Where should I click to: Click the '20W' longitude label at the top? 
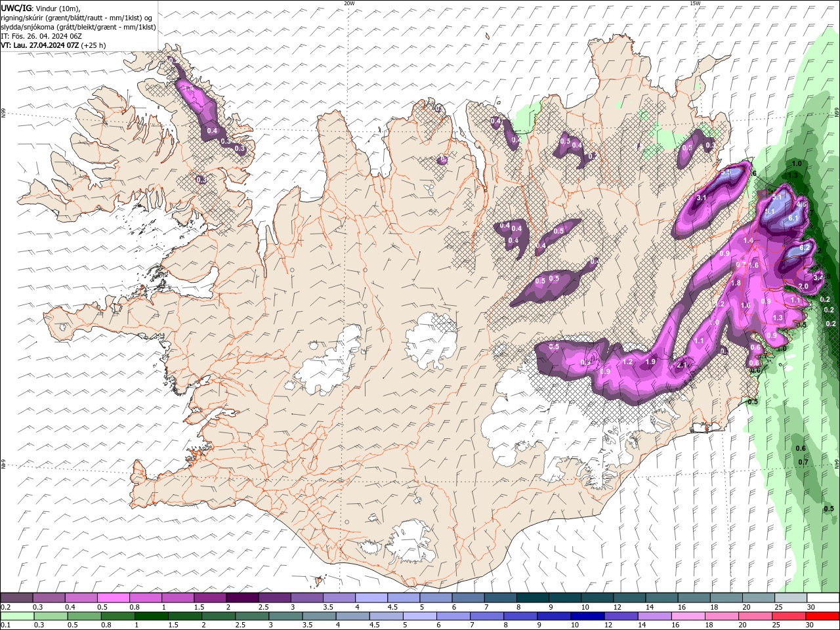tap(349, 3)
